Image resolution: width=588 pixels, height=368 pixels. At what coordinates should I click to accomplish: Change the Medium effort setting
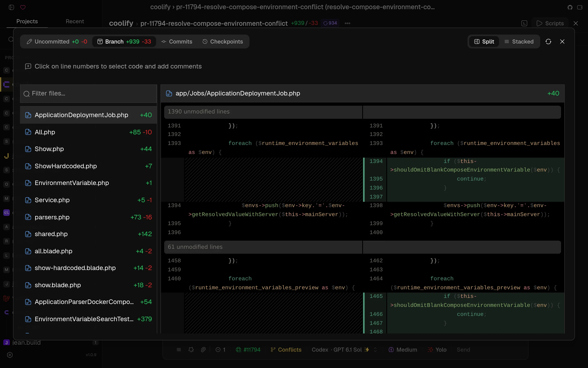(x=403, y=350)
